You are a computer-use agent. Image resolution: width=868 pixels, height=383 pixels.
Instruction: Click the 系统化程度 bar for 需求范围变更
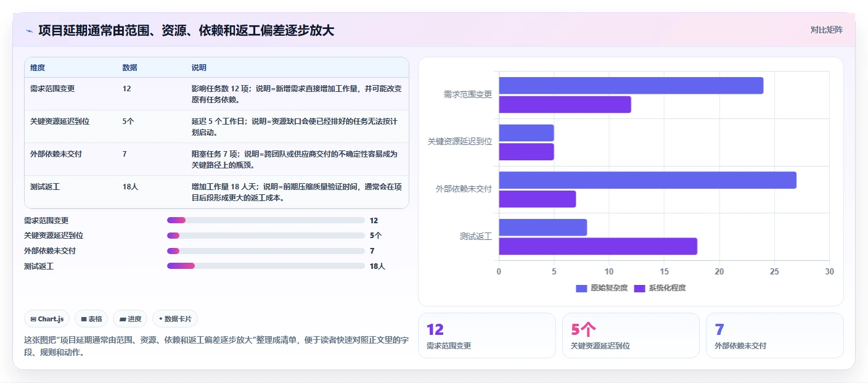click(565, 105)
